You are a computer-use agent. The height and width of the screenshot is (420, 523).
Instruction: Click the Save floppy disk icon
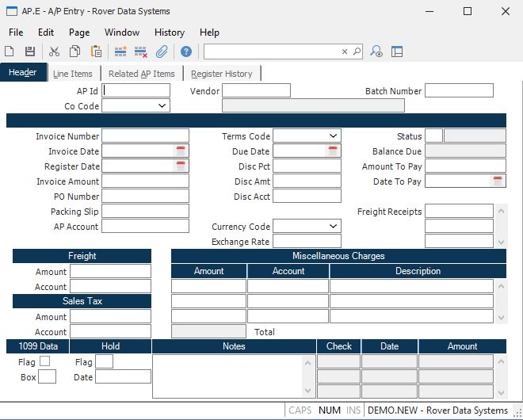(30, 52)
